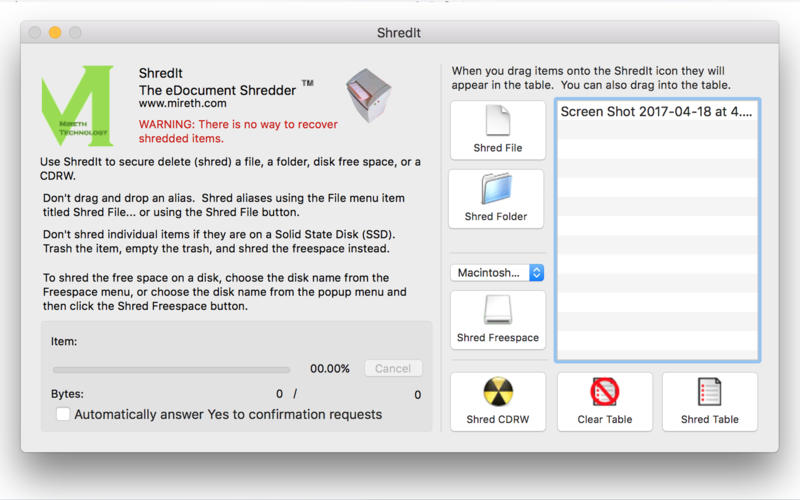
Task: Click the Shred Freespace button label
Action: [497, 338]
